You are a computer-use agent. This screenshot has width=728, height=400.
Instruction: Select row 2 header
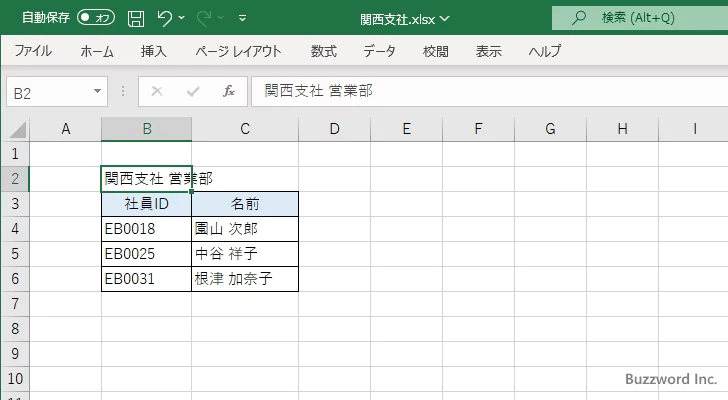[x=15, y=179]
